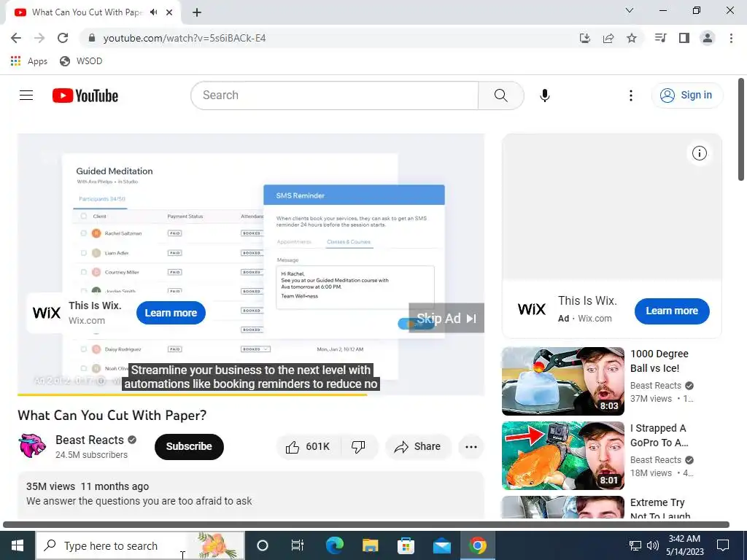Open Cortana circle icon on taskbar
747x560 pixels.
tap(263, 545)
